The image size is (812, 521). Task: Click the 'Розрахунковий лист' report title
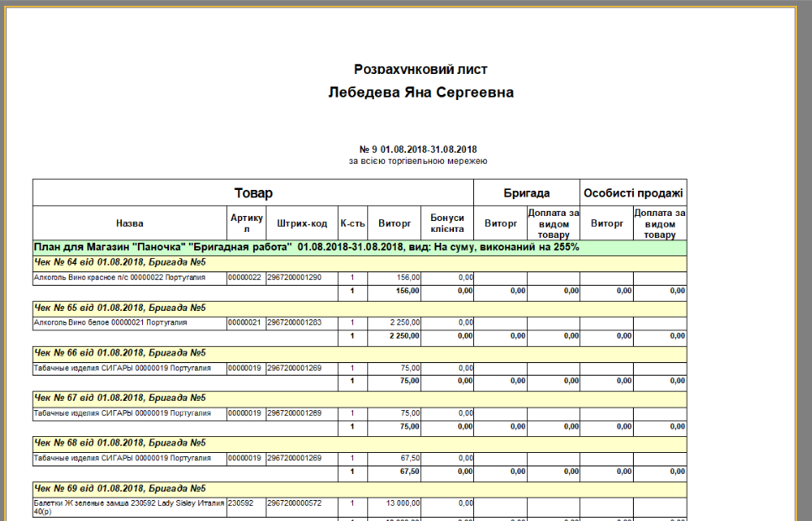point(420,70)
